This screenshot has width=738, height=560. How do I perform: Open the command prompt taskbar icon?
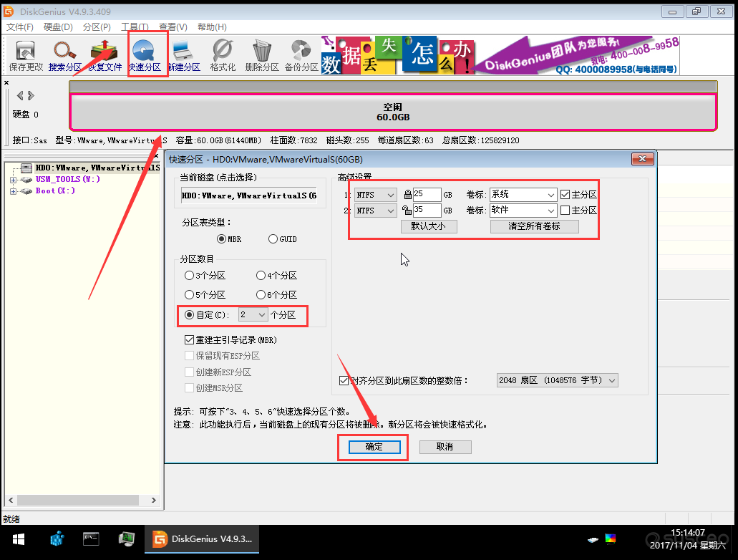(91, 539)
